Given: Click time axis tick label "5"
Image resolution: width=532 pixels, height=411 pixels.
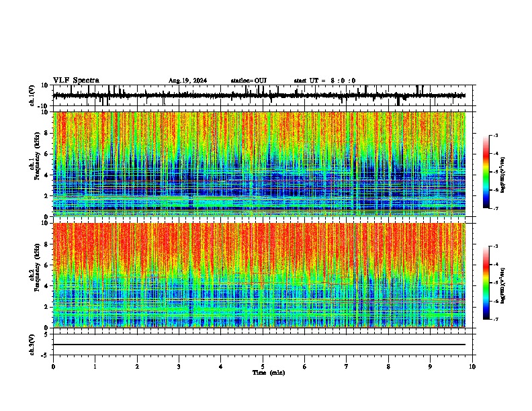Looking at the screenshot, I should [x=263, y=367].
